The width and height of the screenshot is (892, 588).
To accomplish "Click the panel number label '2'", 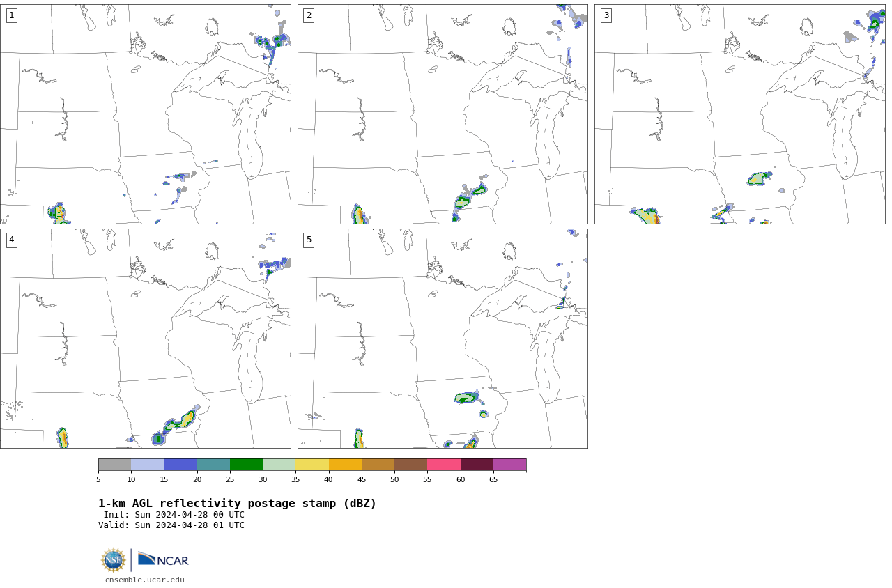I will click(x=309, y=15).
